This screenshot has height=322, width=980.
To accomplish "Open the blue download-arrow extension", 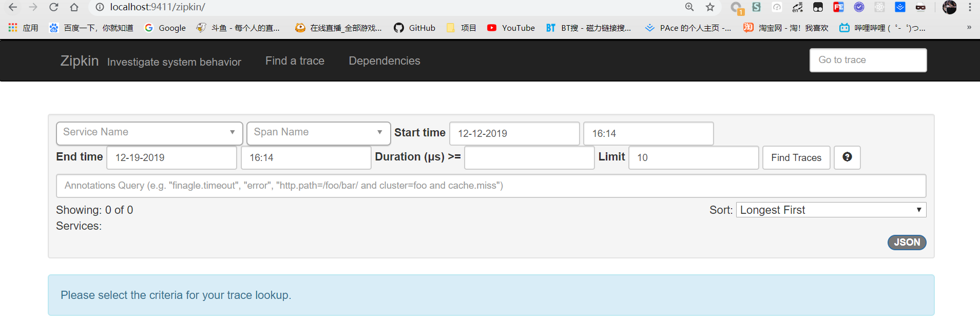I will (900, 7).
